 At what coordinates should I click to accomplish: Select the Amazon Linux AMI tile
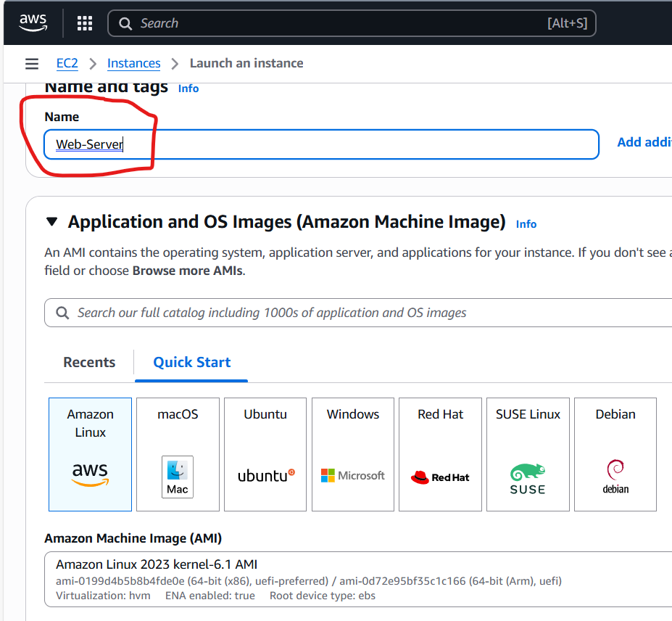(90, 454)
